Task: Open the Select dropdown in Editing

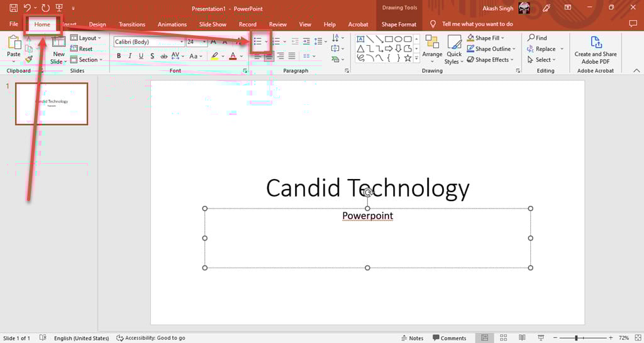Action: (x=541, y=60)
